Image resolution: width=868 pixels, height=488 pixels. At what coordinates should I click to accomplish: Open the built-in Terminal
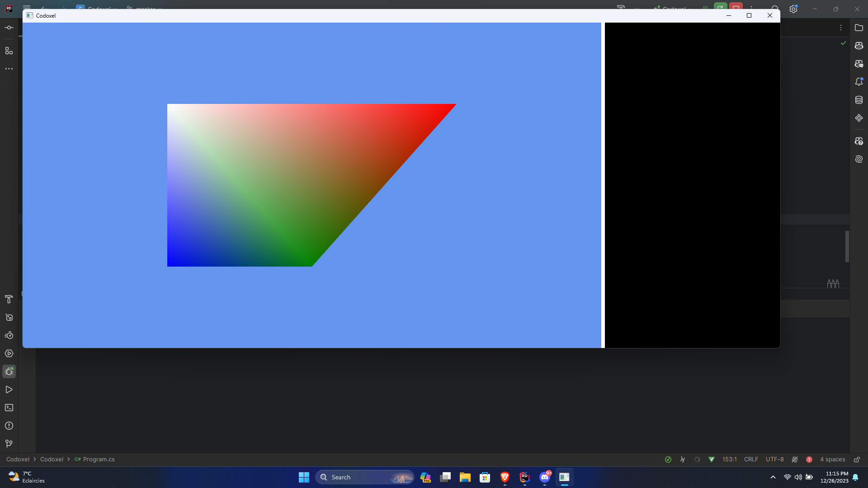click(x=9, y=408)
